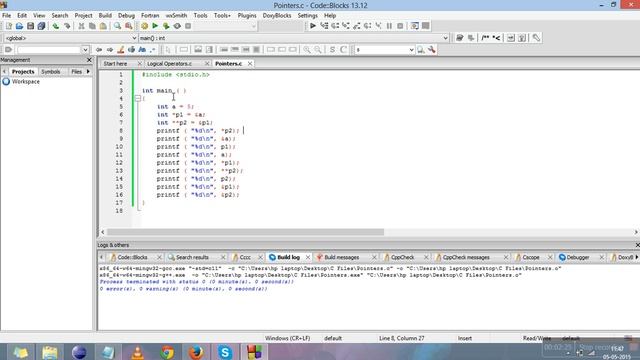Screen dimensions: 640x360
Task: Collapse the main function fold marker
Action: tap(138, 98)
